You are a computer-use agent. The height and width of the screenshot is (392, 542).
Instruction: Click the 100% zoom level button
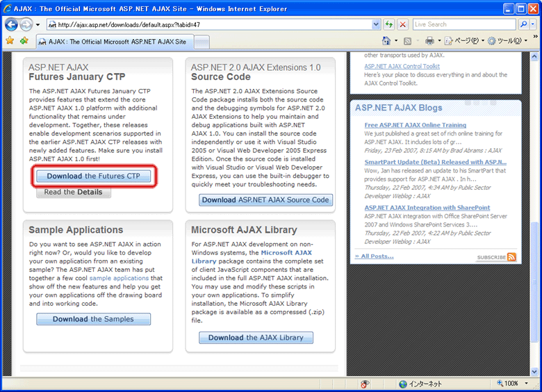click(x=507, y=384)
